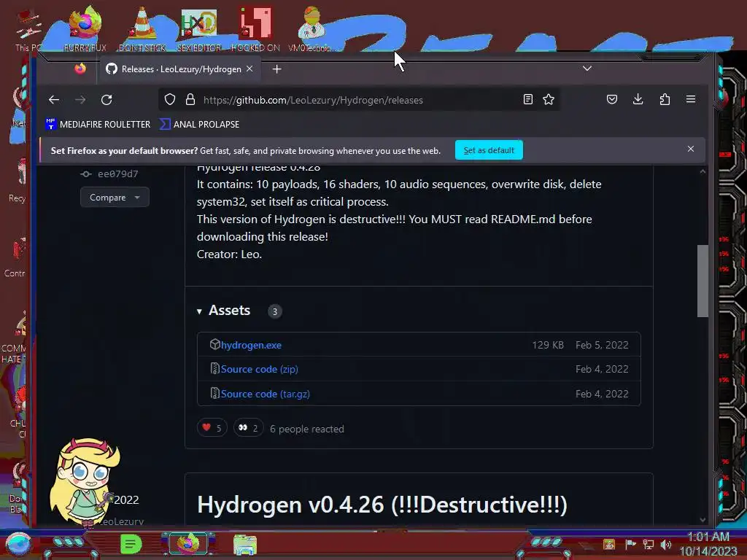This screenshot has width=747, height=560.
Task: Open commit ee079d7 link
Action: click(x=117, y=174)
